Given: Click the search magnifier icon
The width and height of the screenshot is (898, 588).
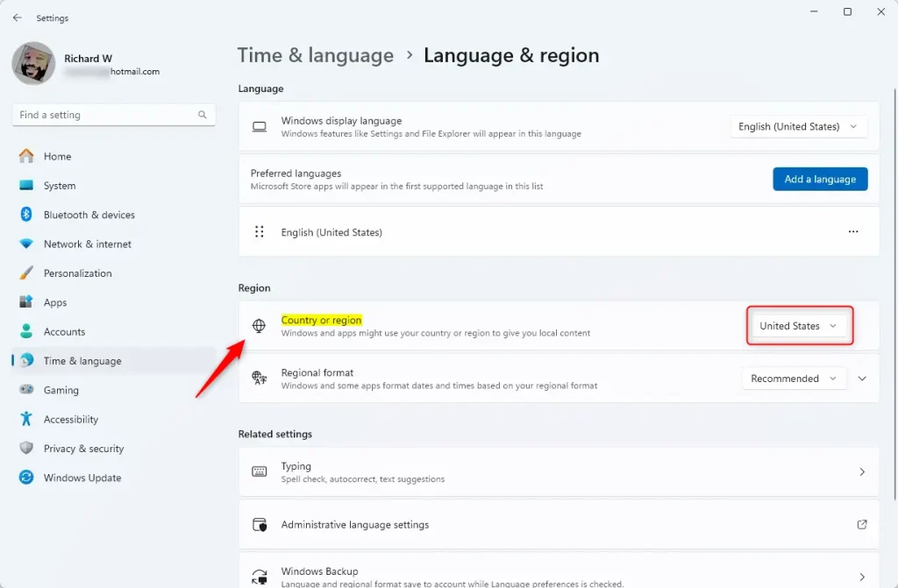Looking at the screenshot, I should click(x=203, y=115).
